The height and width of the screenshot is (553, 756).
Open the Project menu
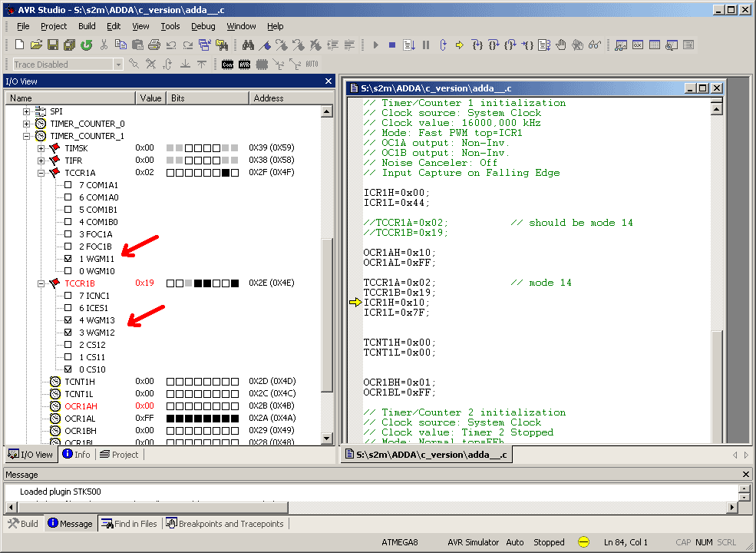coord(54,26)
